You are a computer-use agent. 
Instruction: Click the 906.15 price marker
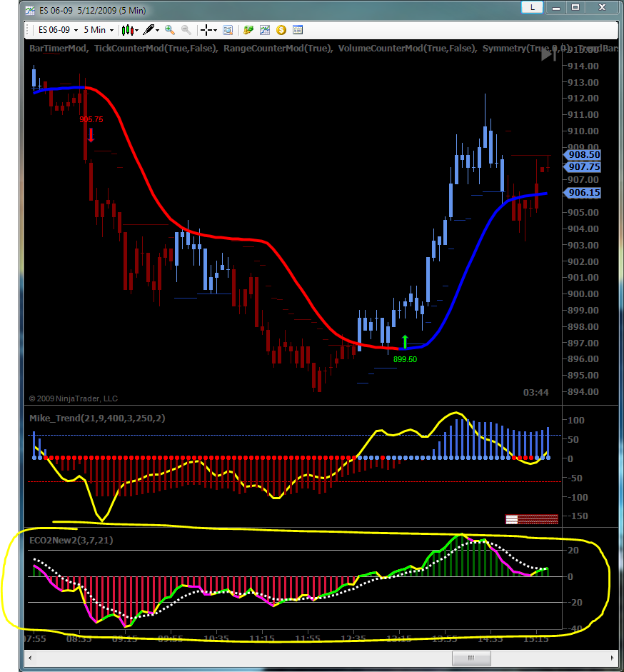pyautogui.click(x=583, y=193)
